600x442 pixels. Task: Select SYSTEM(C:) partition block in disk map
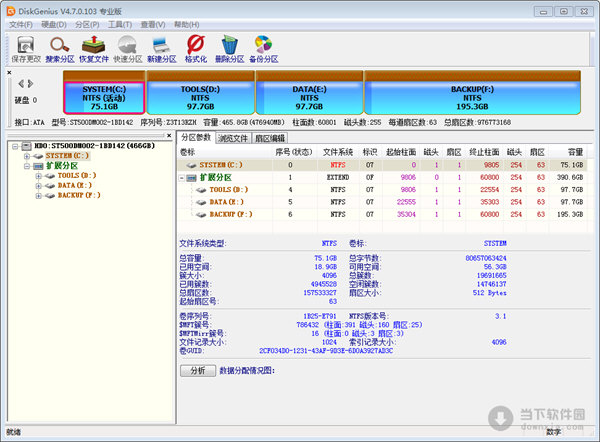click(104, 93)
